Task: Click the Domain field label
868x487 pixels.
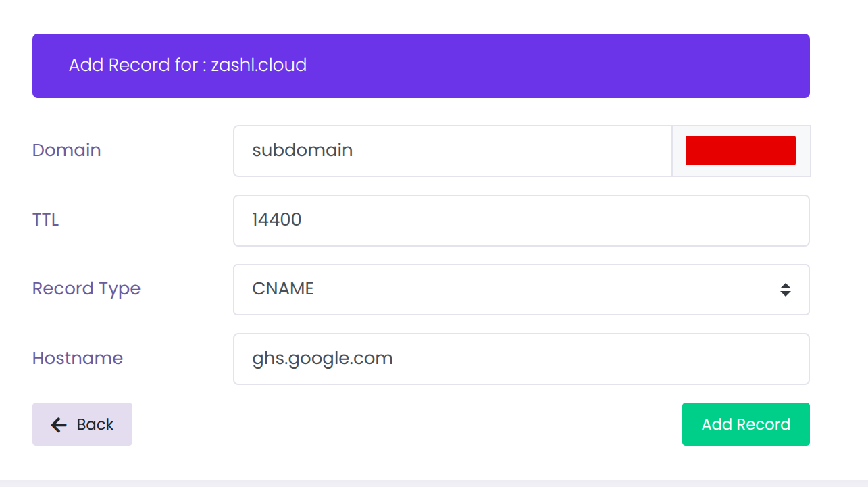Action: click(x=67, y=150)
